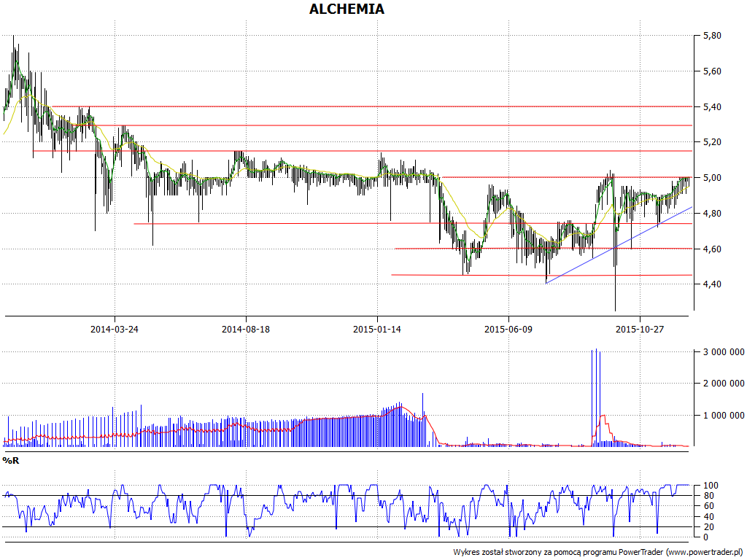This screenshot has height=560, width=747.
Task: Select the 80 level on %R axis
Action: (708, 496)
